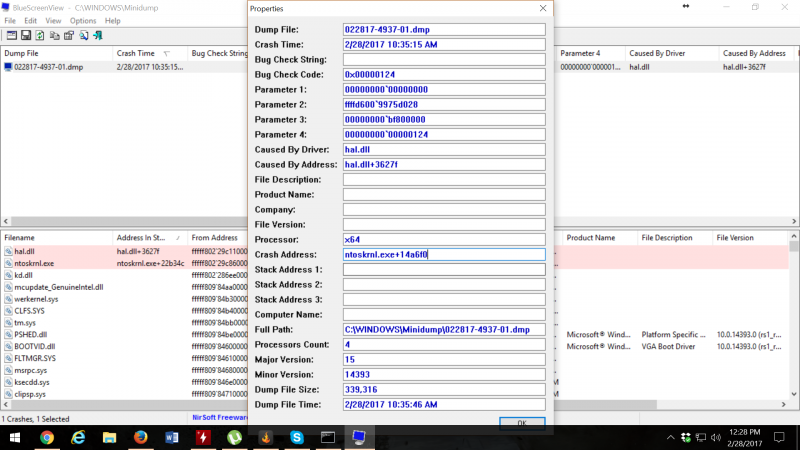Refresh the crash list via toolbar icon
The height and width of the screenshot is (450, 800).
pyautogui.click(x=40, y=35)
